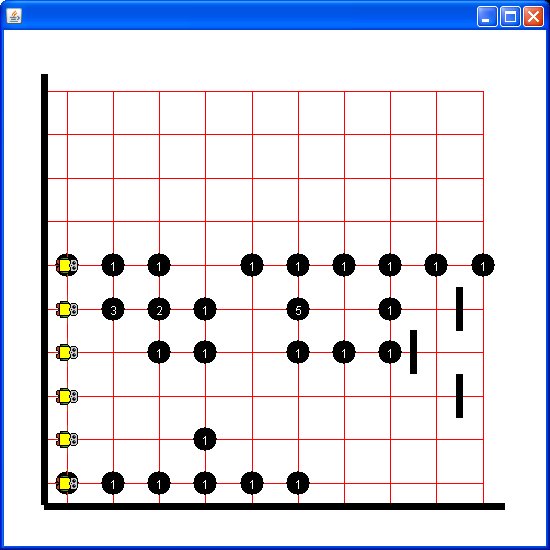Select the uppermost short wall segment

coord(460,309)
